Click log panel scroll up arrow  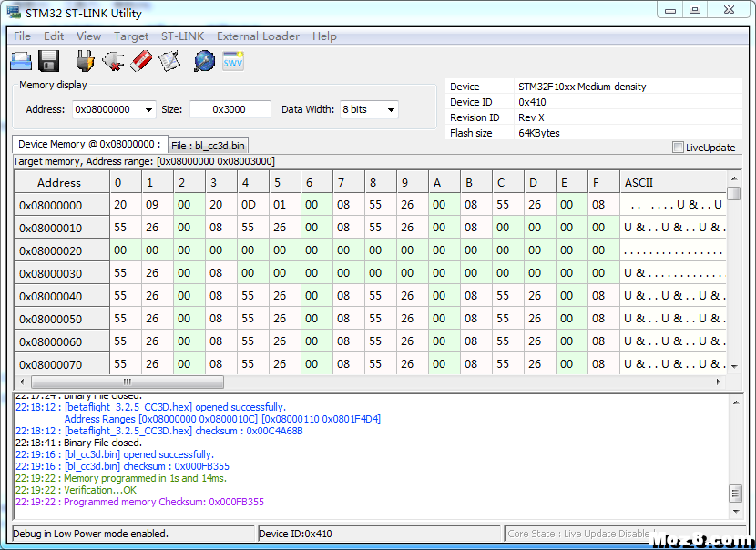pyautogui.click(x=736, y=402)
